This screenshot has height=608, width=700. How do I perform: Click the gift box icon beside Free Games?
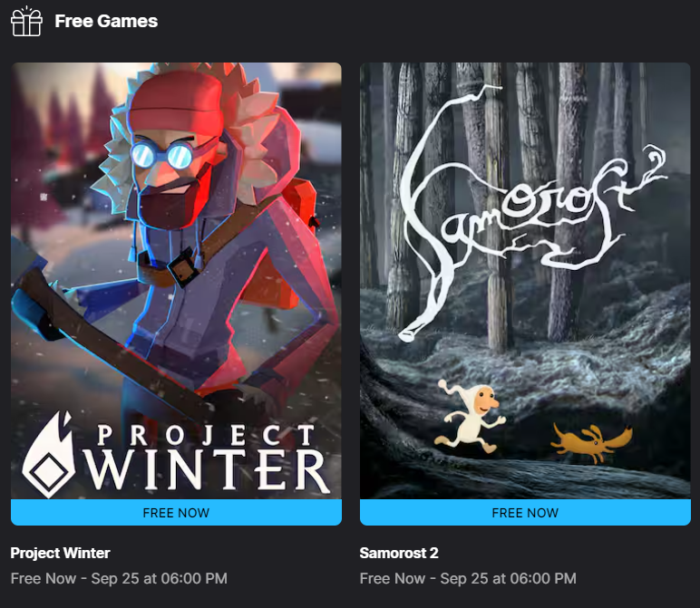26,21
